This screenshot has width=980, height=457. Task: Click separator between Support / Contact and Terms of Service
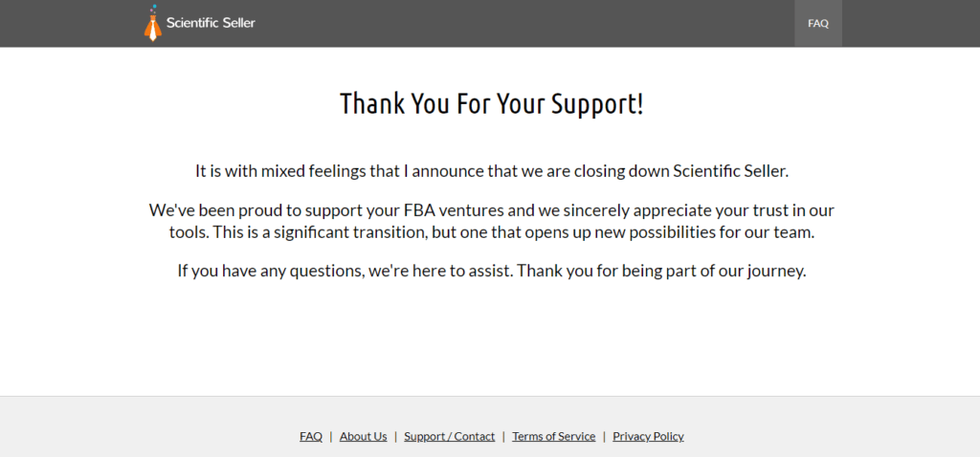pyautogui.click(x=503, y=436)
